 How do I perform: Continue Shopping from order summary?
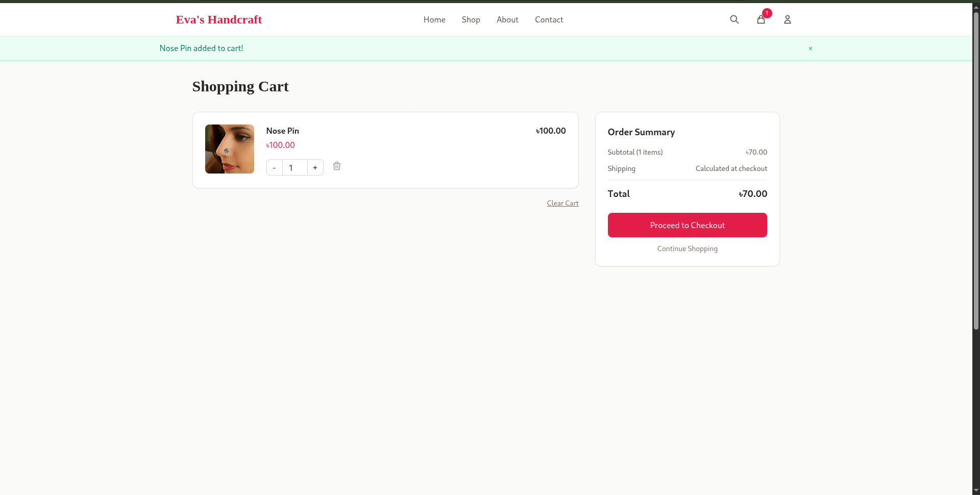[687, 249]
